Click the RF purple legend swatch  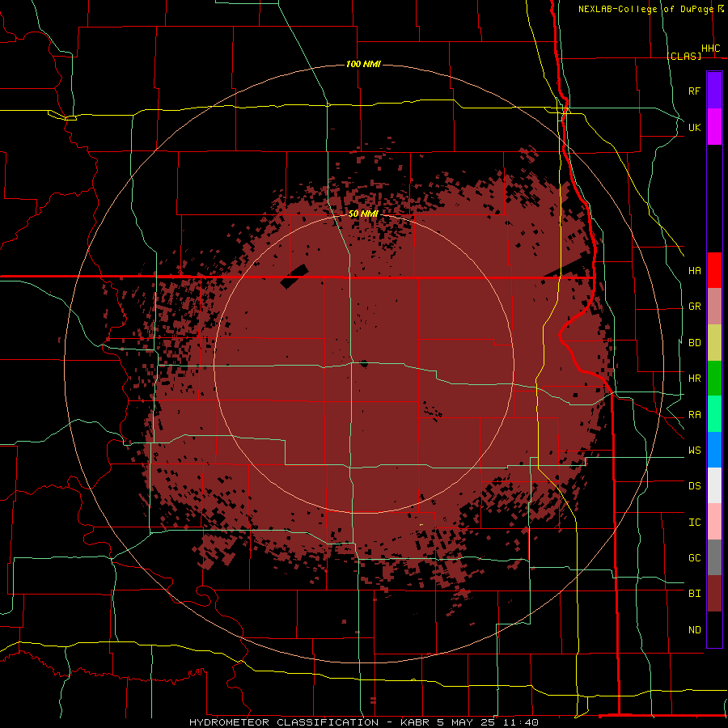[714, 91]
